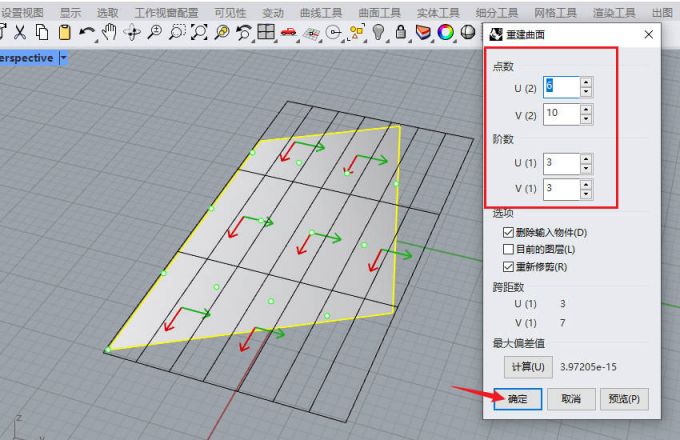
Task: Open the 选取 toolbar tab
Action: pos(108,13)
